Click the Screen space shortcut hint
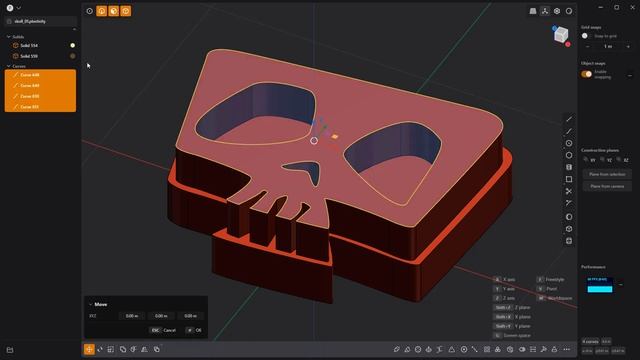This screenshot has height=360, width=640. coord(512,336)
